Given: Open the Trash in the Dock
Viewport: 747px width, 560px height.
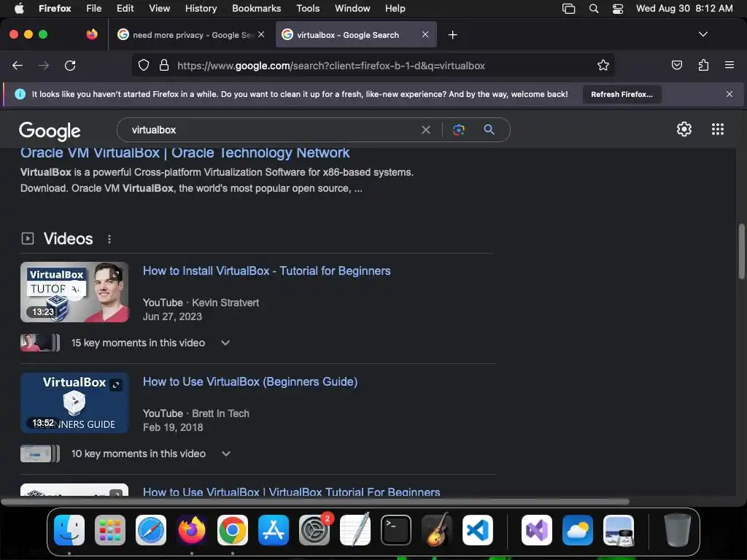Looking at the screenshot, I should pyautogui.click(x=678, y=530).
